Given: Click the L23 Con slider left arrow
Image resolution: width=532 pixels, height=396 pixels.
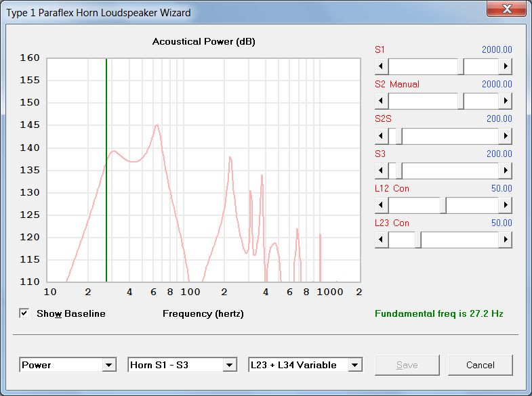Looking at the screenshot, I should pyautogui.click(x=382, y=240).
